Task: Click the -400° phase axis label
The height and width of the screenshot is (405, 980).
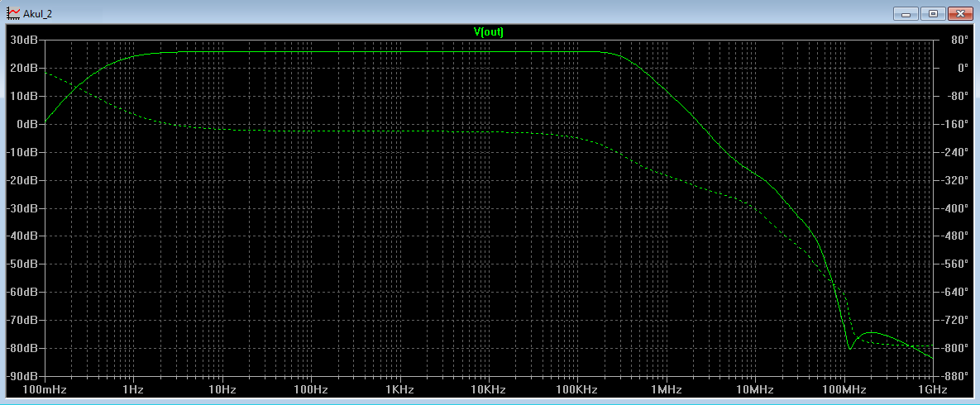Action: point(954,208)
